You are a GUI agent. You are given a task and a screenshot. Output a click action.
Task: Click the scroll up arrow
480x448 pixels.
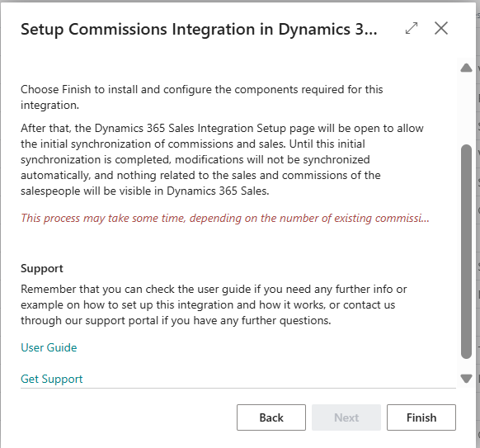(466, 68)
